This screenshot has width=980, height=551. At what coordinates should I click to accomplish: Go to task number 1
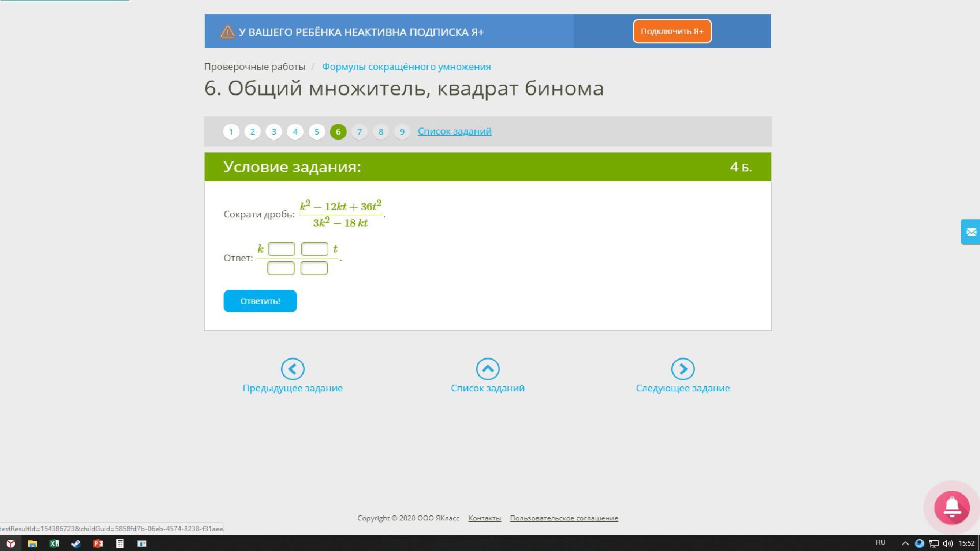pos(231,132)
